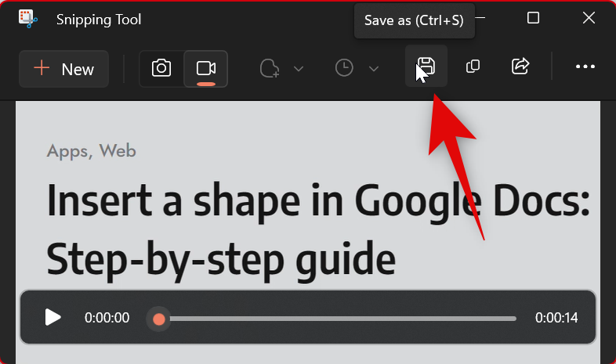Click the delay timer clock icon
616x364 pixels.
[344, 68]
